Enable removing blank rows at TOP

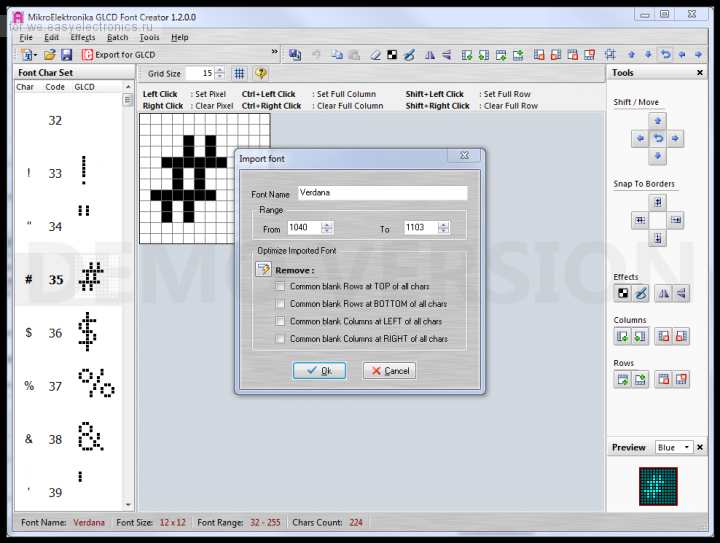tap(281, 287)
